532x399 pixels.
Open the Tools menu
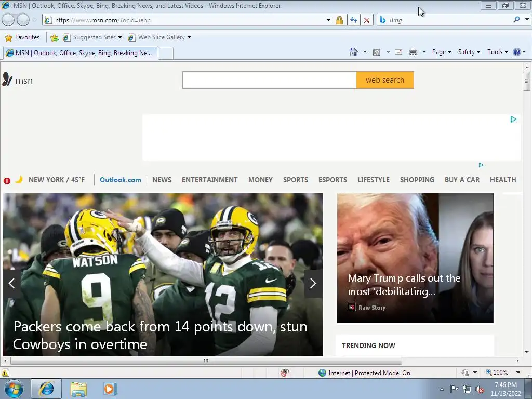click(497, 52)
